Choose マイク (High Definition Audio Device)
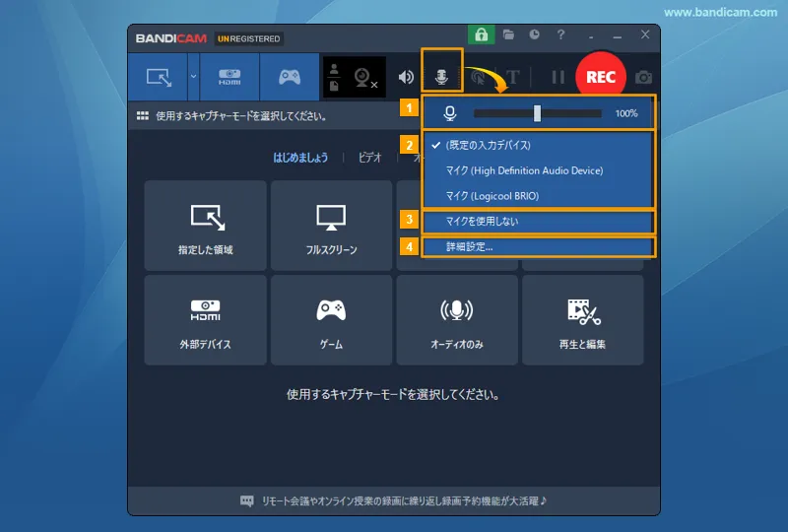This screenshot has height=532, width=788. pos(538,170)
